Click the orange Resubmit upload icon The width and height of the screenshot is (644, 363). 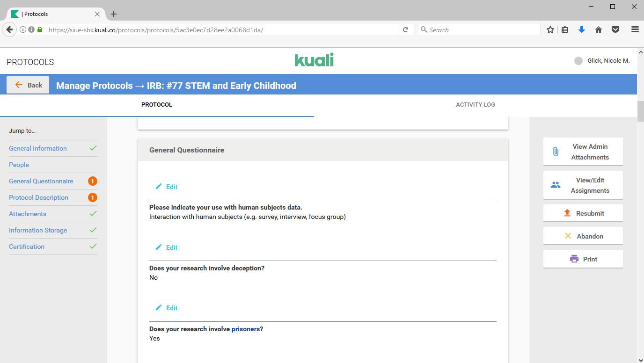tap(567, 213)
